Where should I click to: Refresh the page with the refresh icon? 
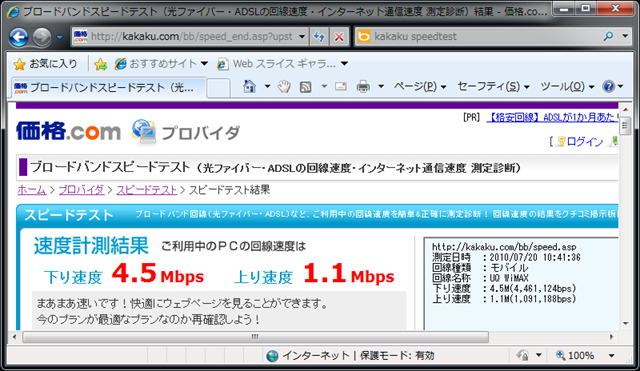(x=319, y=37)
